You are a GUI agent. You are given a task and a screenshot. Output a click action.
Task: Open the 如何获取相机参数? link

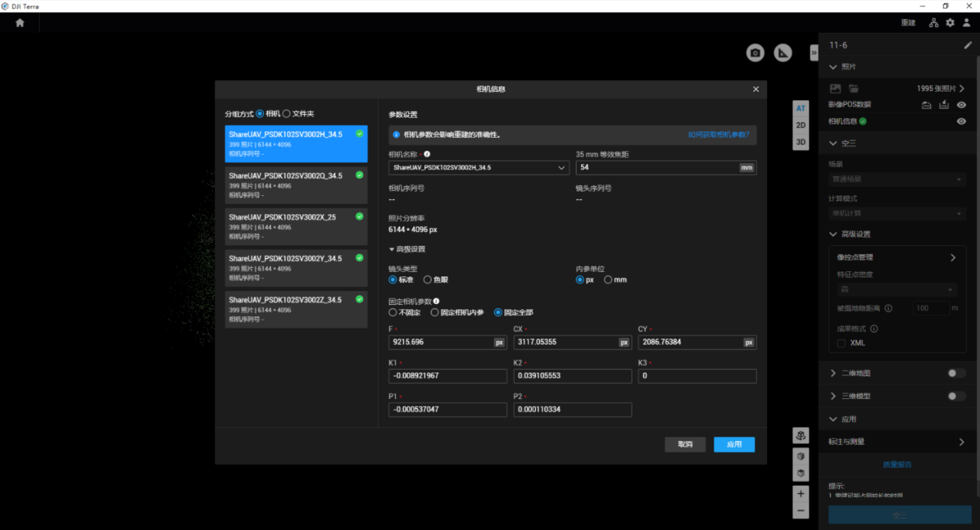click(718, 135)
